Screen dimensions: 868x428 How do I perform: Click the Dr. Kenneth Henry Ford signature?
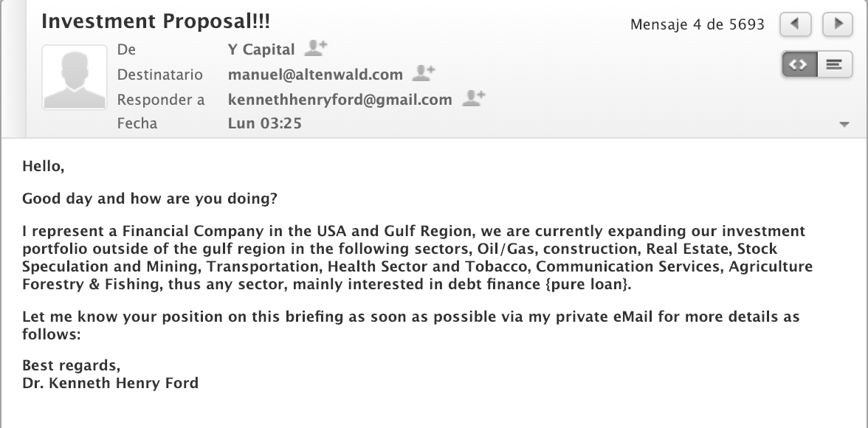pos(110,382)
